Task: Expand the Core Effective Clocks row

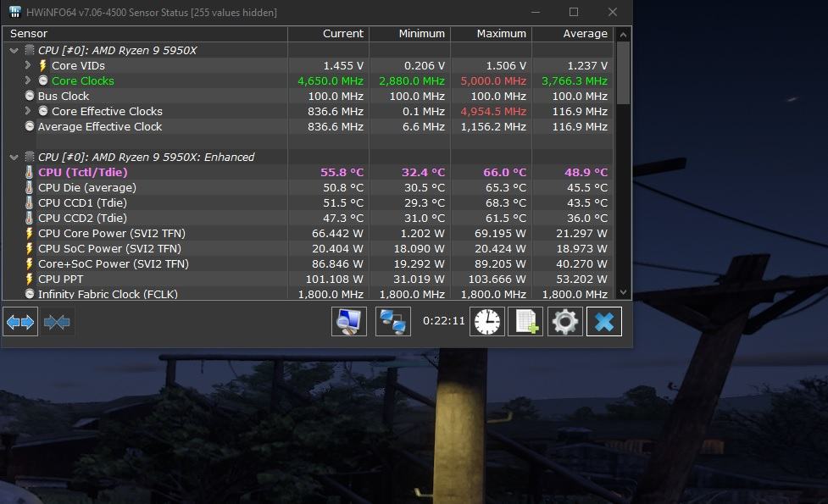Action: pos(27,111)
